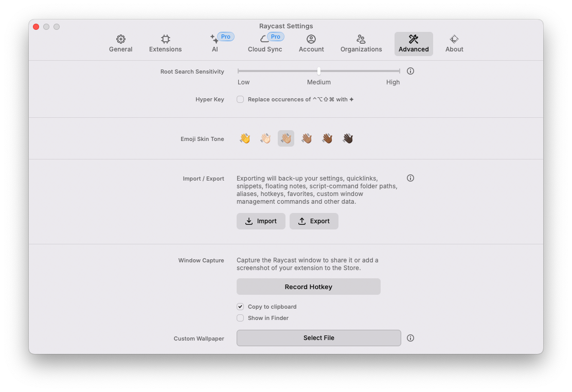Click the Export button
Image resolution: width=572 pixels, height=392 pixels.
pos(314,221)
